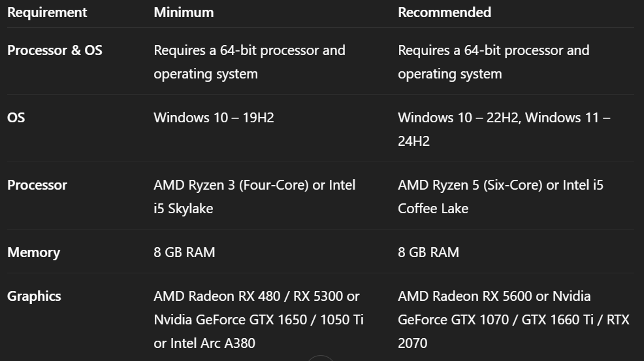Click the recommended 8 GB RAM cell
644x361 pixels.
428,252
